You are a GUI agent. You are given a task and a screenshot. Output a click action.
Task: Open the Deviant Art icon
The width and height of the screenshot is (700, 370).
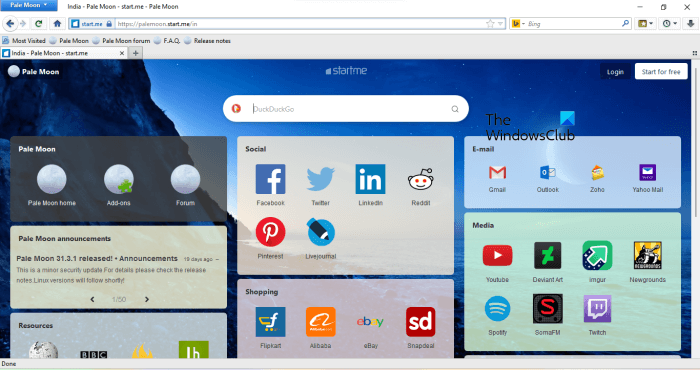pyautogui.click(x=547, y=256)
